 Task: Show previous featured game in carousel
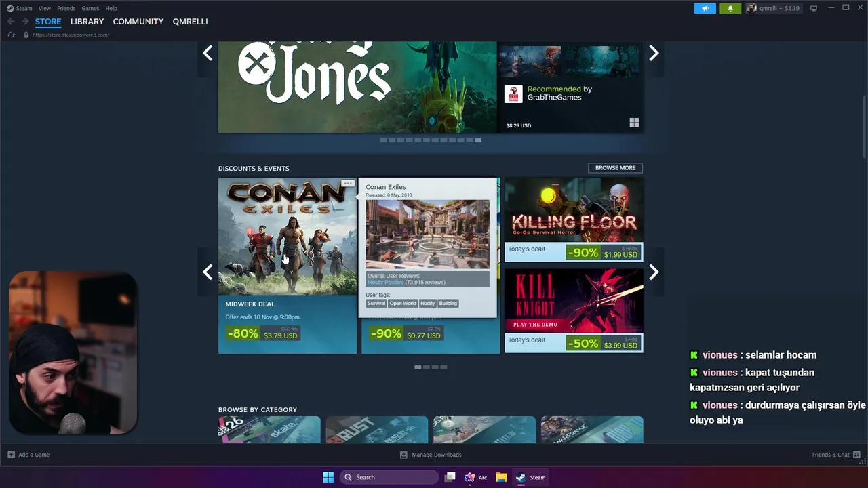click(208, 53)
